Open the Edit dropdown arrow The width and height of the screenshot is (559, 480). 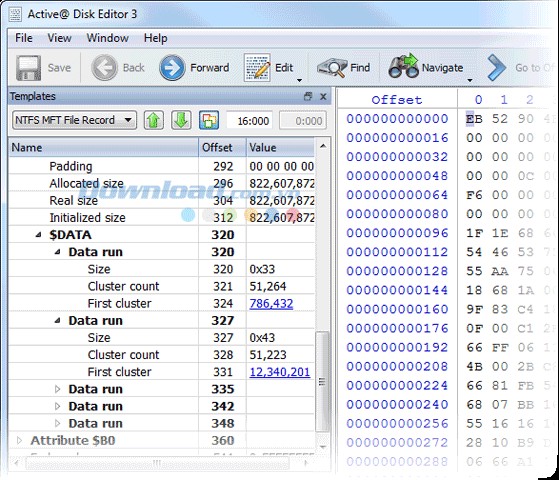(x=299, y=80)
